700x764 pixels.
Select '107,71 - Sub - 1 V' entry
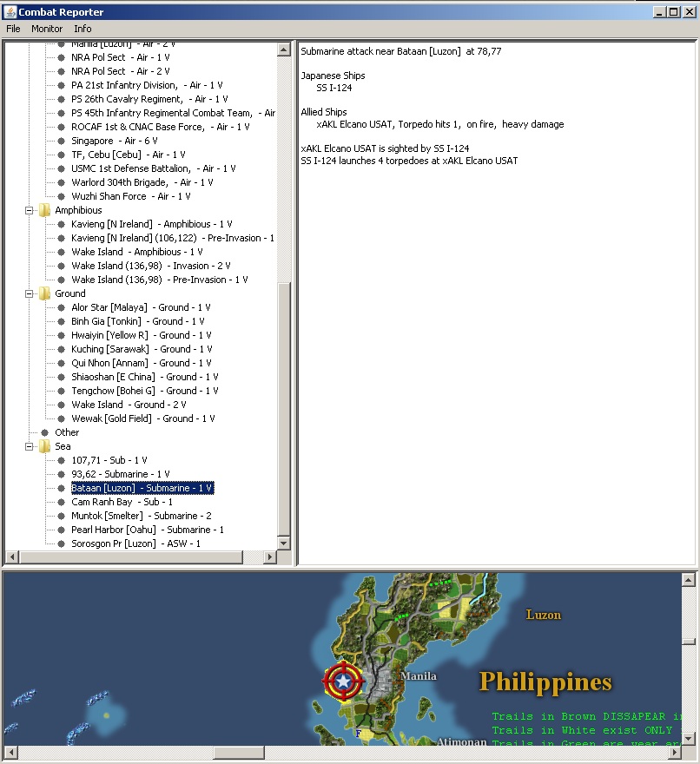[109, 460]
